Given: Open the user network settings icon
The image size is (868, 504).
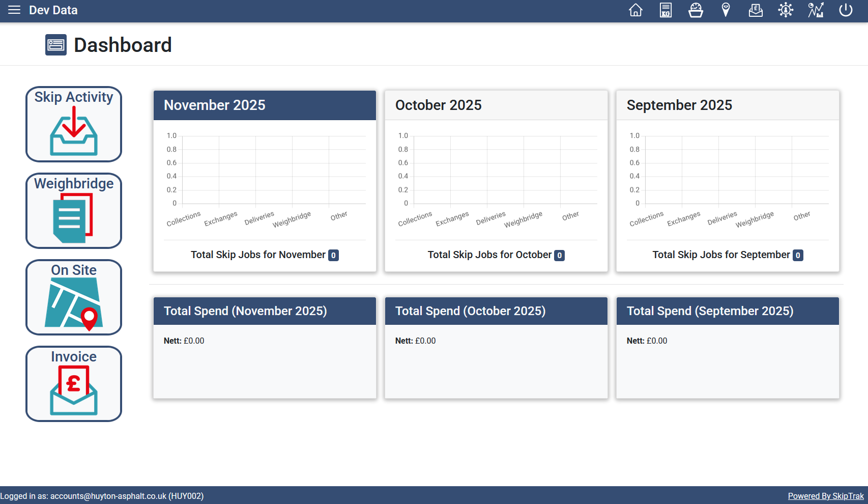Looking at the screenshot, I should pyautogui.click(x=786, y=10).
